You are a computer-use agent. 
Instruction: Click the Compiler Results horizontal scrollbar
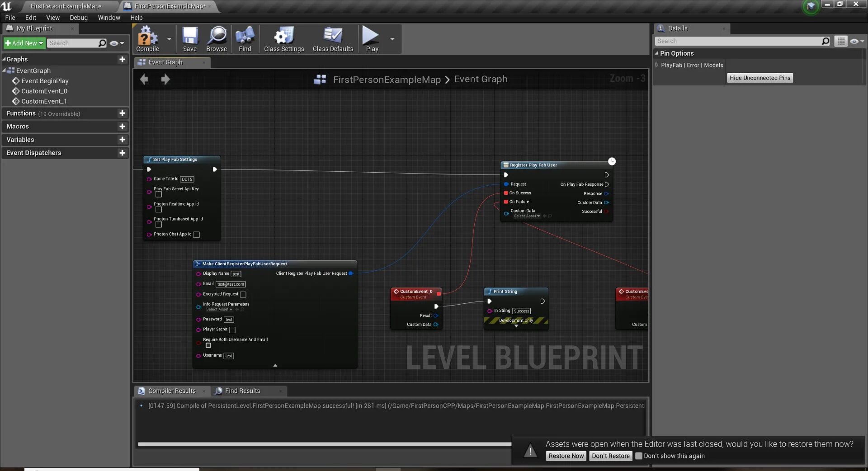[x=324, y=444]
